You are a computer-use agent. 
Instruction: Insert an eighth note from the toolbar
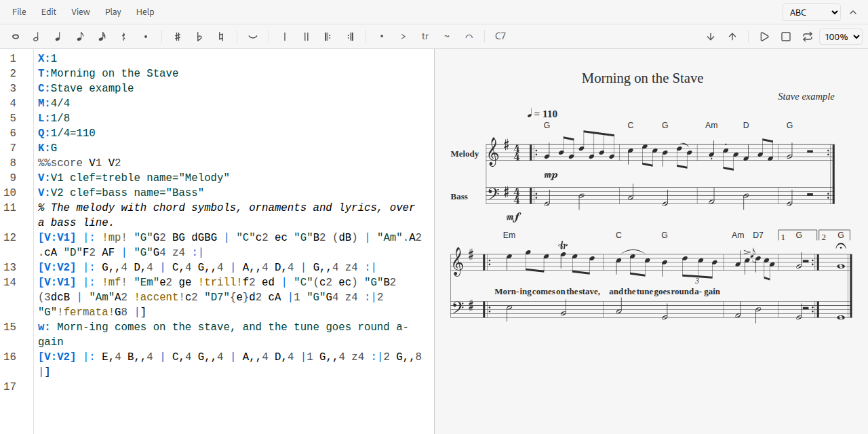coord(80,37)
